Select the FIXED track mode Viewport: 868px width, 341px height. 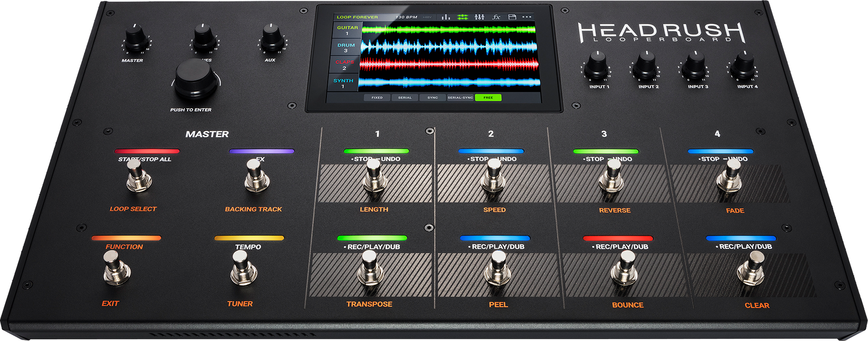(x=377, y=98)
